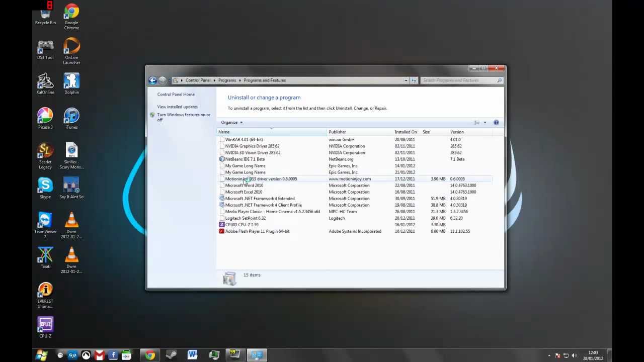Select the Skype desktop icon

click(45, 189)
